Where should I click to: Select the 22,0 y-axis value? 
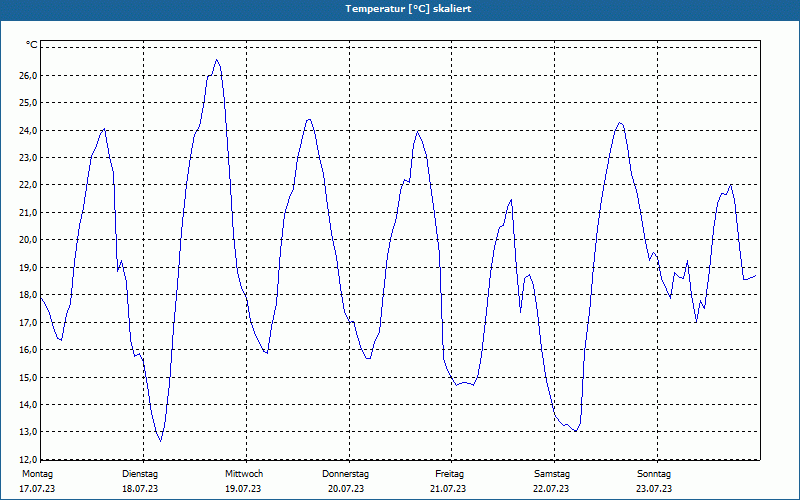pyautogui.click(x=29, y=185)
